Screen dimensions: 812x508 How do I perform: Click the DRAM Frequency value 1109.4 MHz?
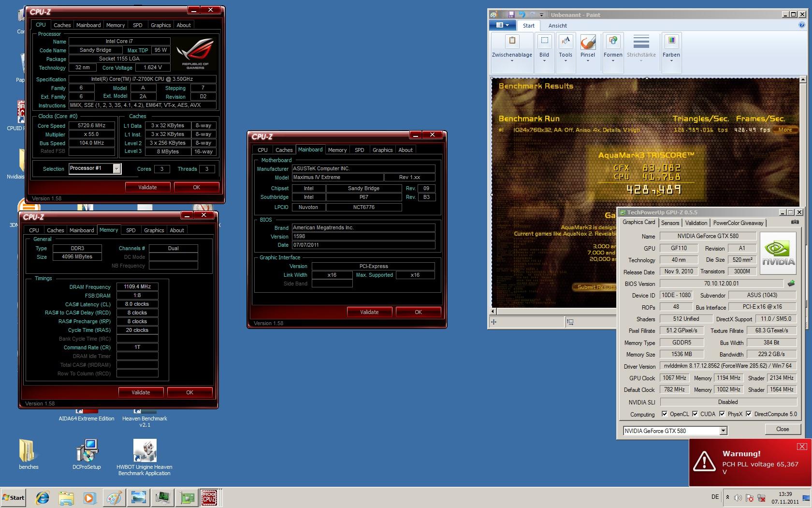tap(137, 286)
